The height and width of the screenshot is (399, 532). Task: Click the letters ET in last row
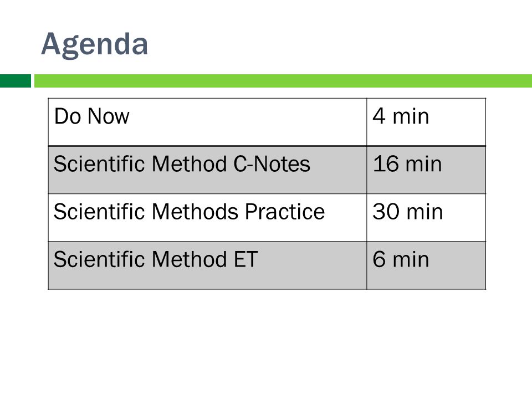[245, 259]
